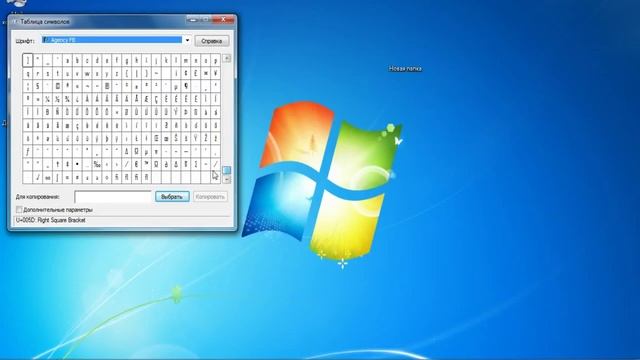Close the Таблица символов window
The width and height of the screenshot is (640, 360).
click(x=224, y=19)
